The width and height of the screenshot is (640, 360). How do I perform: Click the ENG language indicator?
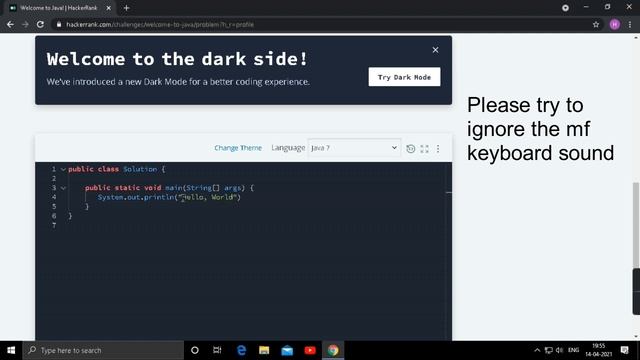(x=573, y=350)
